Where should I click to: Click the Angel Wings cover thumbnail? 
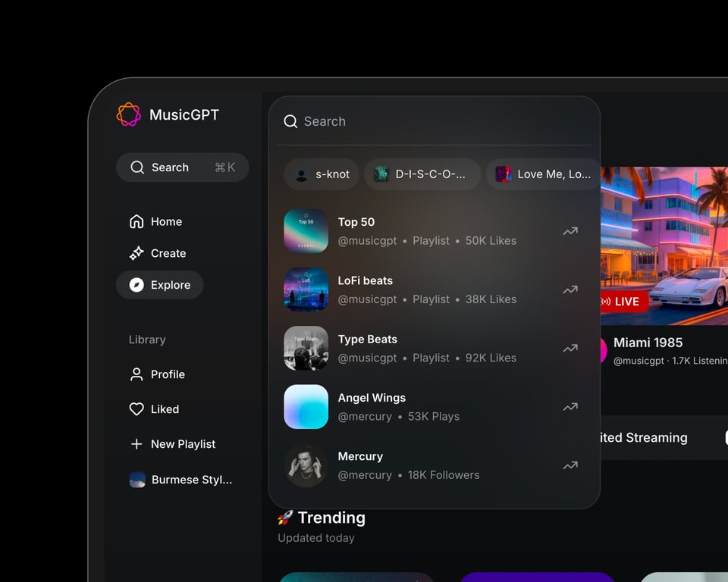pyautogui.click(x=306, y=406)
